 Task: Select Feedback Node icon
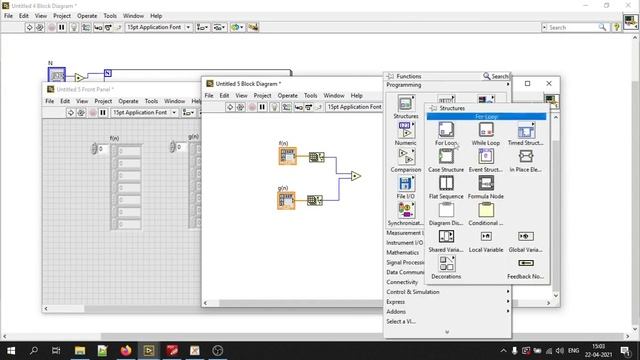pos(526,263)
